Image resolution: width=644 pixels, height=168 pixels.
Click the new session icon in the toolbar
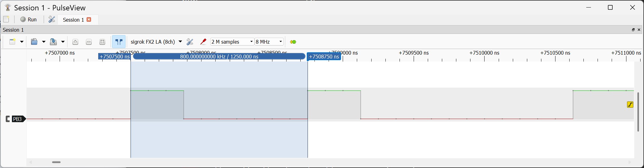[x=12, y=42]
